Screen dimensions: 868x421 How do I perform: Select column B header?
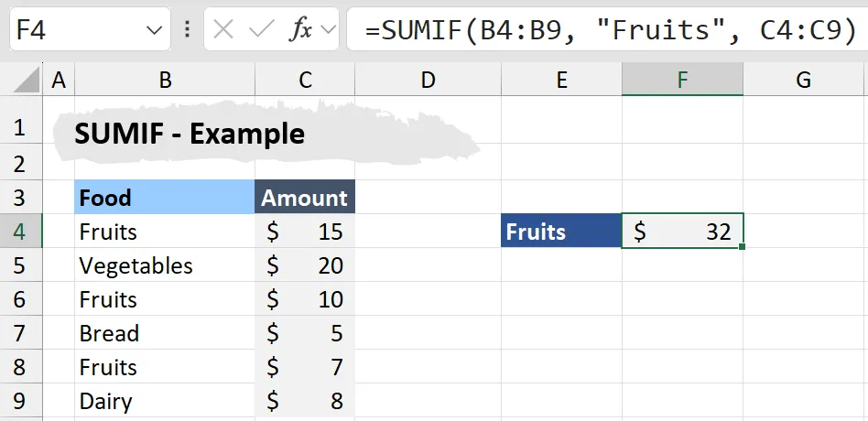click(x=165, y=81)
